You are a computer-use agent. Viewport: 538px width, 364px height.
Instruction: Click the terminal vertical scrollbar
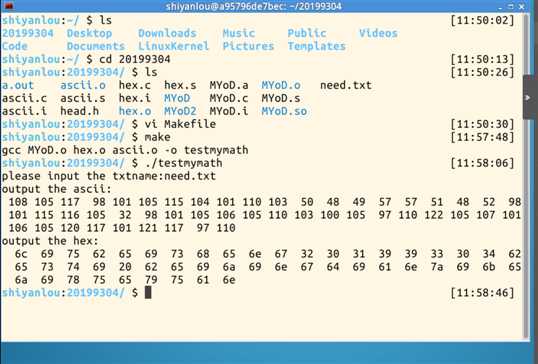(x=526, y=175)
